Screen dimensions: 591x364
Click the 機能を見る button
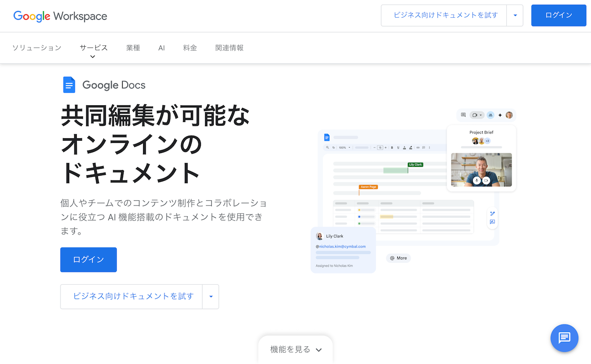295,349
